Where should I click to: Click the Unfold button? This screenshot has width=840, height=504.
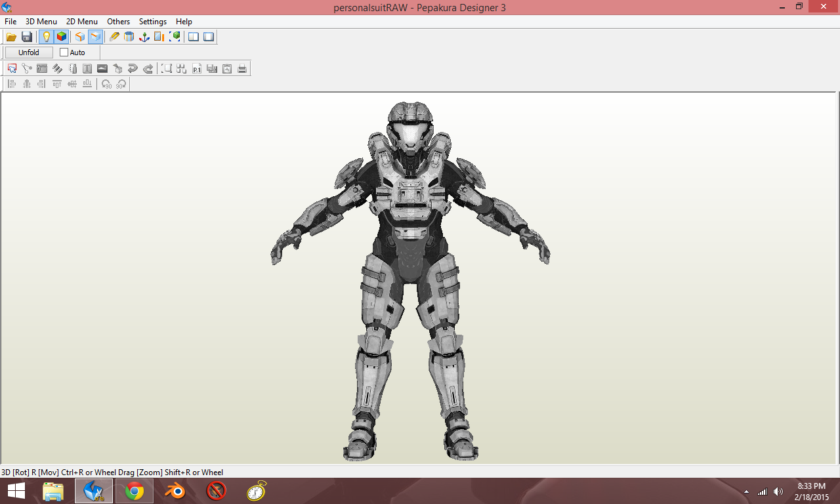tap(29, 52)
